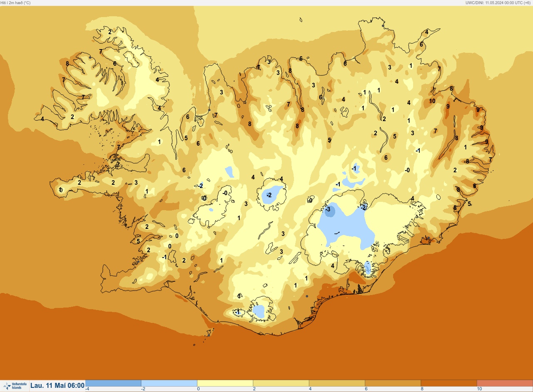Pick the 8 to 10 dark orange legend swatch
533x392 pixels.
coord(449,383)
